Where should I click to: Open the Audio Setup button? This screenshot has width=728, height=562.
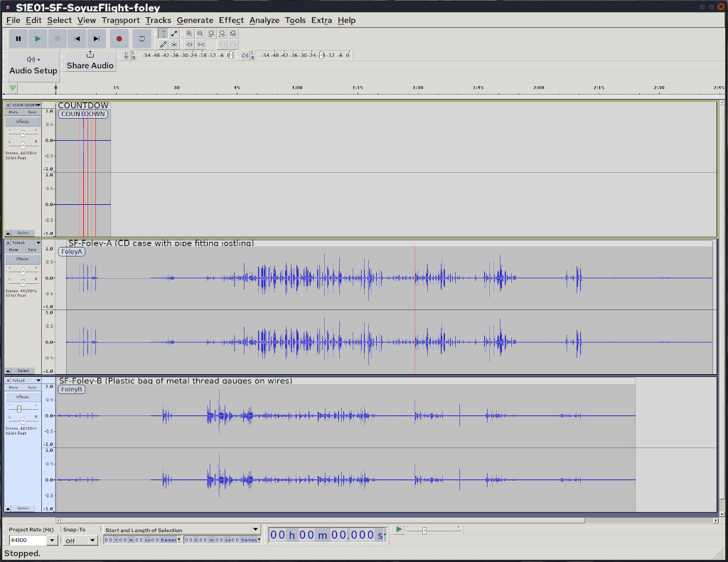[33, 65]
